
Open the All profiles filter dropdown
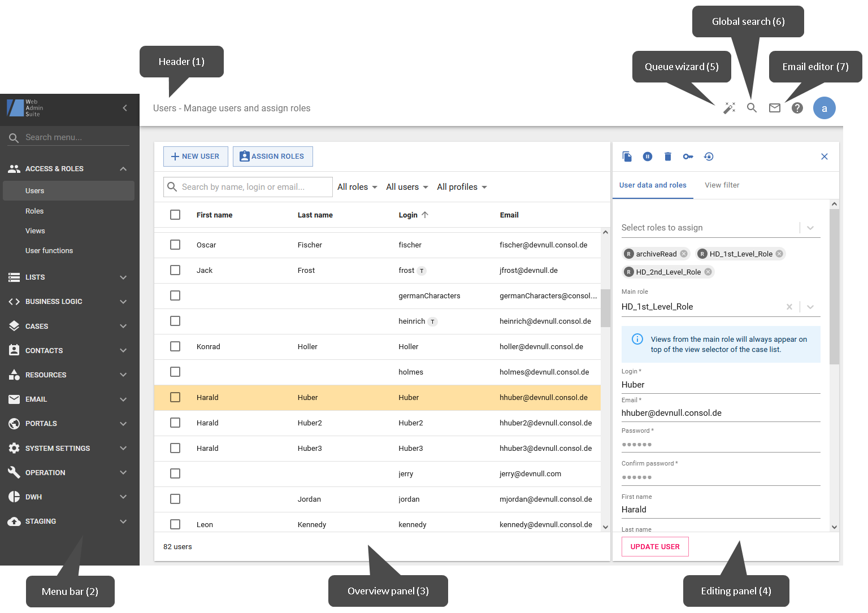(x=462, y=187)
